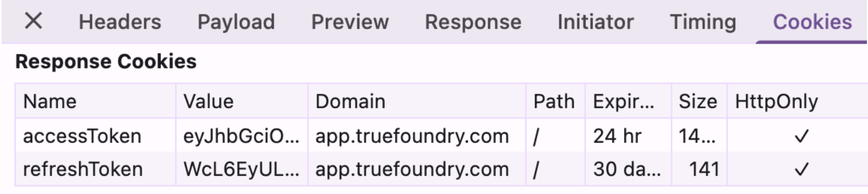Switch to the Headers tab

click(x=120, y=22)
